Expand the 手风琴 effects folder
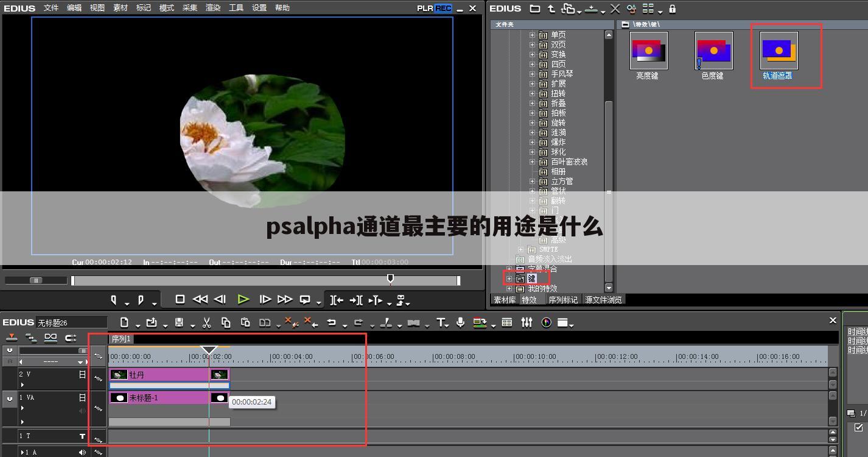This screenshot has height=457, width=868. click(x=532, y=74)
